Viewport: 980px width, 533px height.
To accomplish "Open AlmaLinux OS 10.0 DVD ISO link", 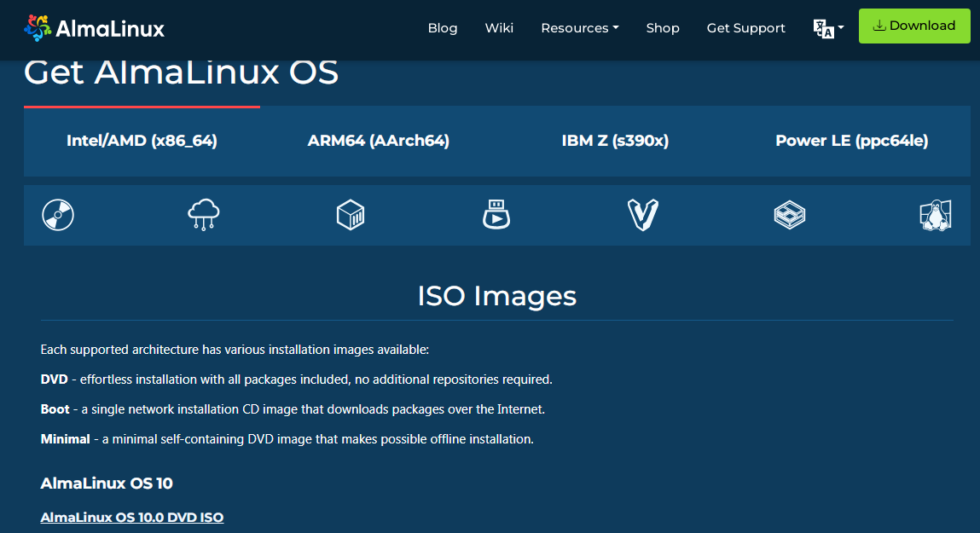I will click(x=132, y=518).
